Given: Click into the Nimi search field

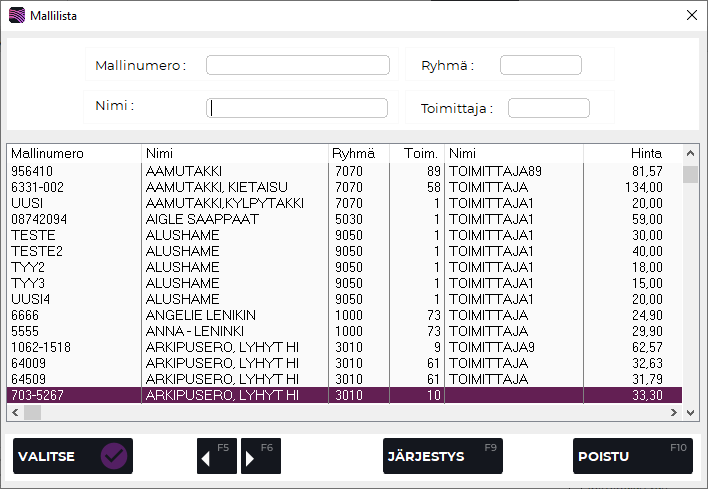Looking at the screenshot, I should [x=297, y=108].
